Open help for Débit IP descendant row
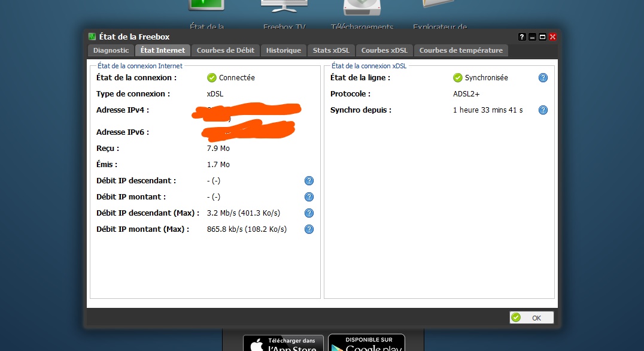The image size is (644, 351). (309, 181)
